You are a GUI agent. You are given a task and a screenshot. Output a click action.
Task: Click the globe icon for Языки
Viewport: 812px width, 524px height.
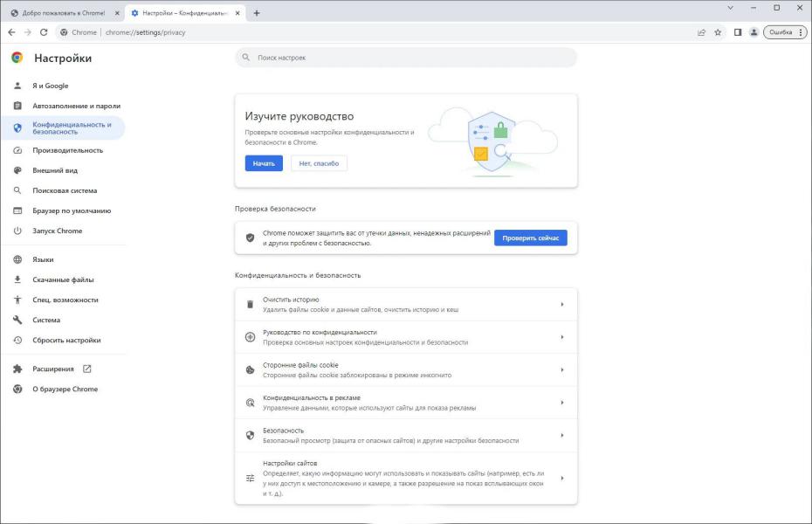pos(17,259)
